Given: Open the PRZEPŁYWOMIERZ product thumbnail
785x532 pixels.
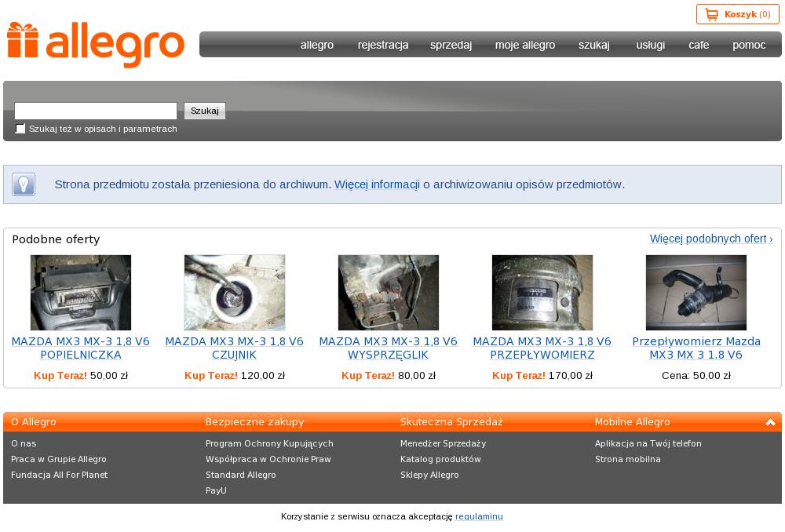Looking at the screenshot, I should pos(542,292).
